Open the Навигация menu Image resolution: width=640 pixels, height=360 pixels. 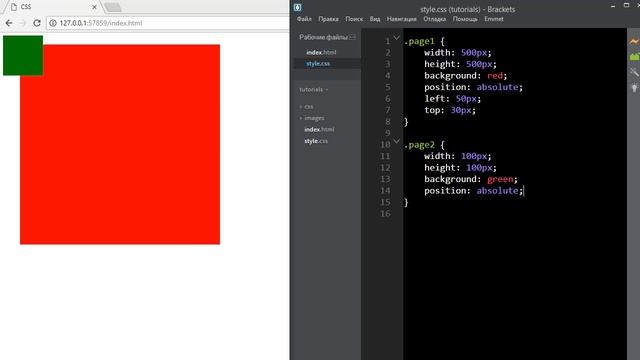click(402, 19)
